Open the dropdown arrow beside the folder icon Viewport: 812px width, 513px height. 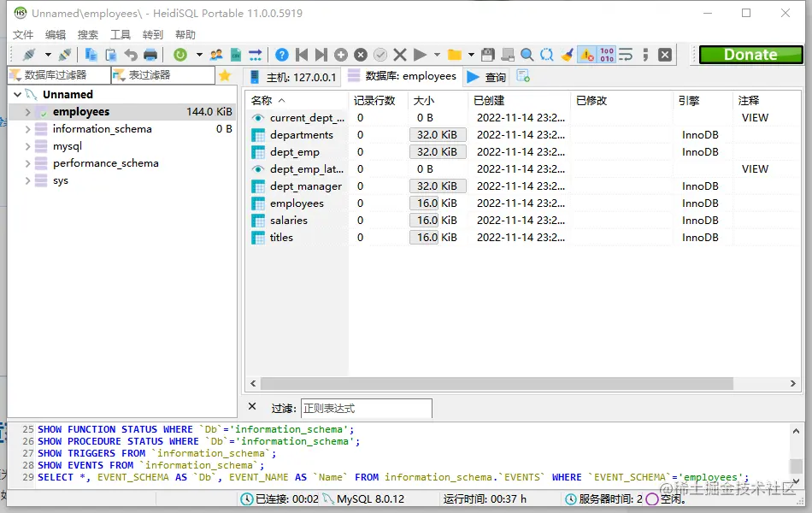point(471,55)
